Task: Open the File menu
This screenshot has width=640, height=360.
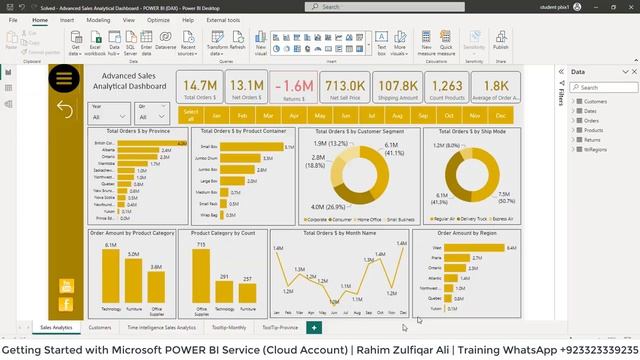Action: point(13,20)
